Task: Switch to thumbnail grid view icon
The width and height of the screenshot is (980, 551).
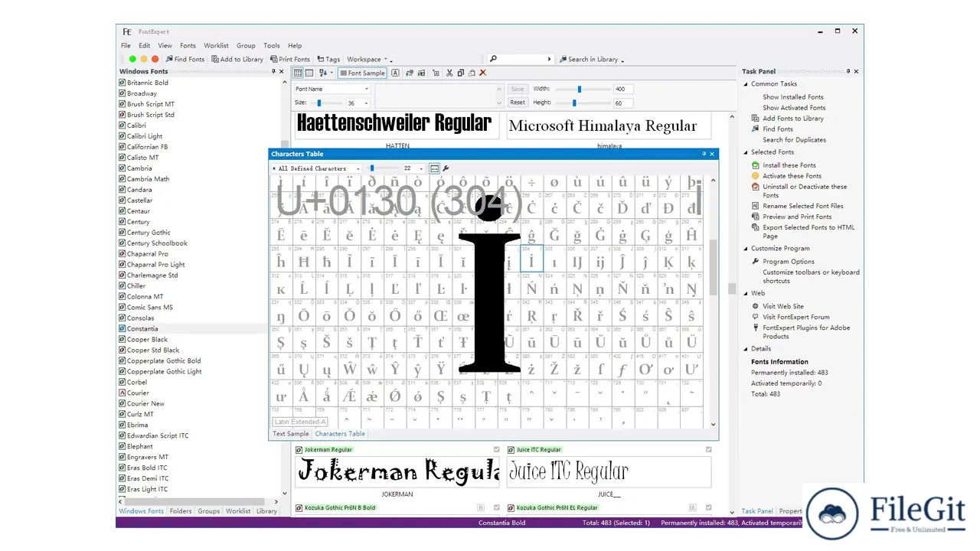Action: click(x=298, y=73)
